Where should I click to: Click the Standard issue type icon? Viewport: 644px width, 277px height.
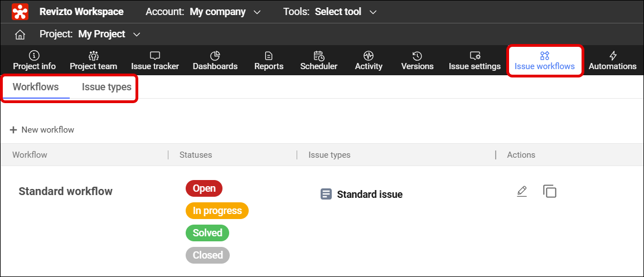(x=326, y=194)
